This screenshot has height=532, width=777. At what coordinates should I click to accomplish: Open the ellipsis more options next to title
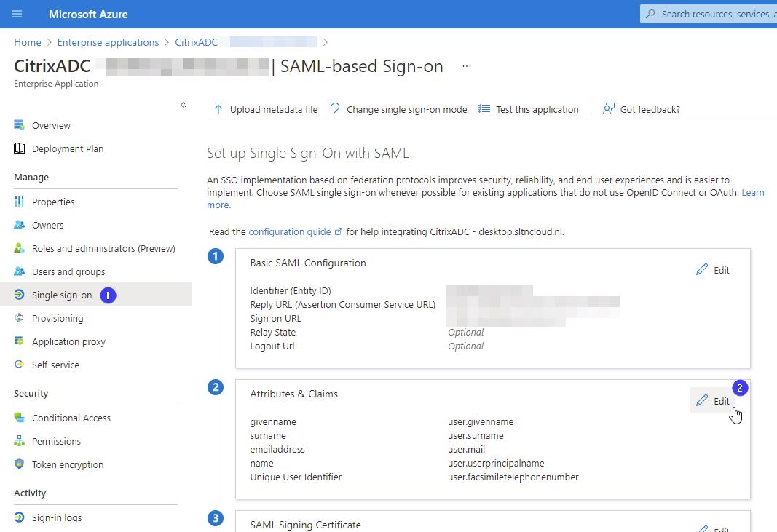[x=466, y=66]
